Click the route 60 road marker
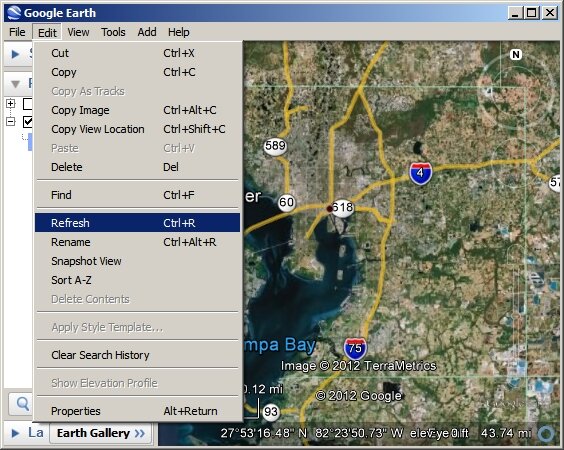Screen dimensions: 564x450 click(x=286, y=203)
